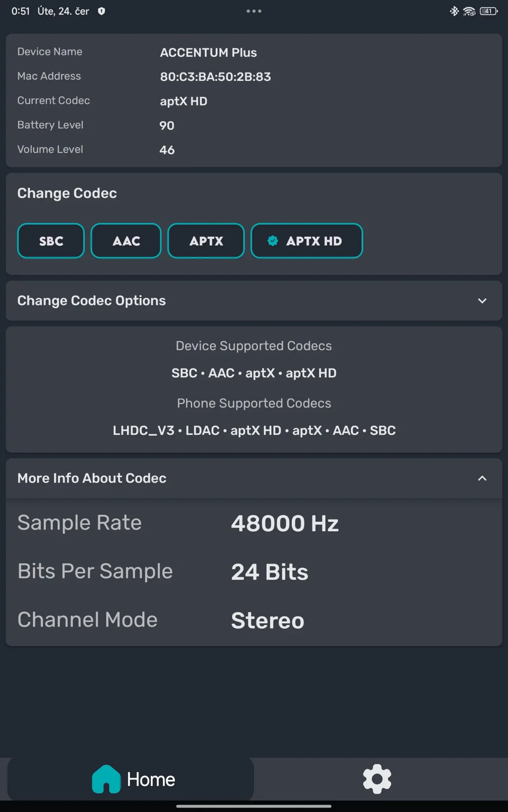Tap the Home tab label
Viewport: 508px width, 812px height.
(x=151, y=779)
